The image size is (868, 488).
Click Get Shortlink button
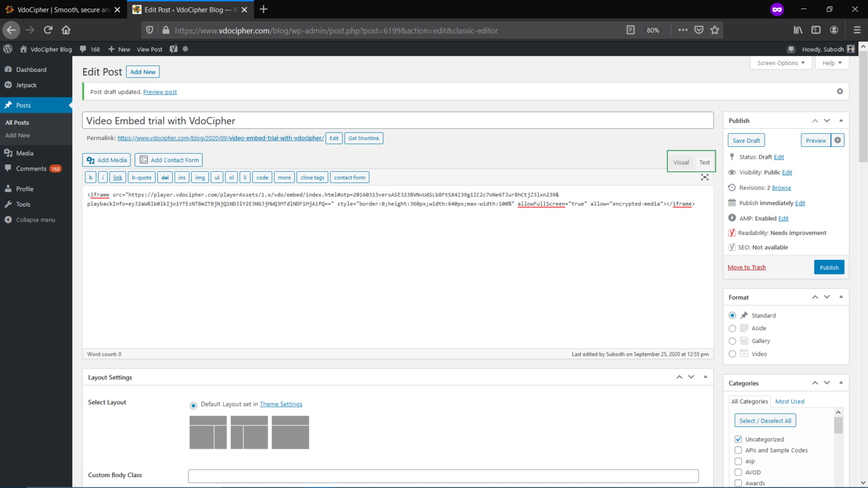point(363,138)
